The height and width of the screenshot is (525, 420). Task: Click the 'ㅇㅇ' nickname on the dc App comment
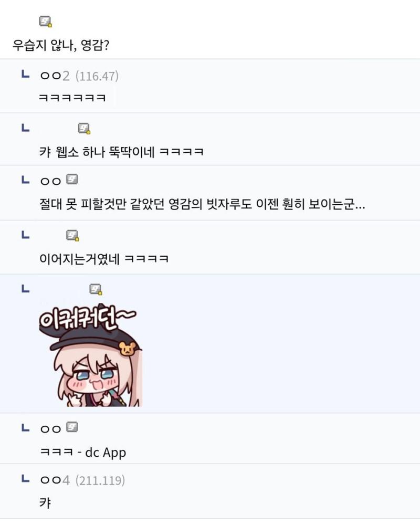(x=50, y=429)
